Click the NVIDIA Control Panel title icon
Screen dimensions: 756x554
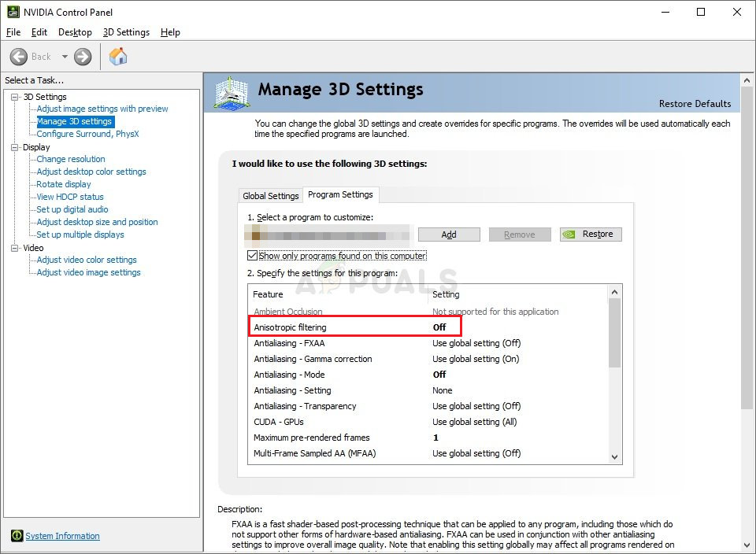click(13, 12)
